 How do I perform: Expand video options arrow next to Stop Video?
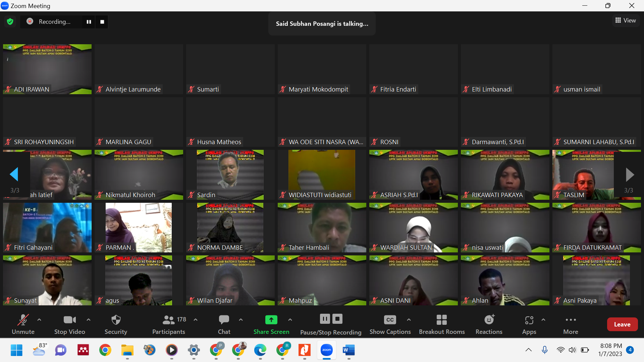89,320
